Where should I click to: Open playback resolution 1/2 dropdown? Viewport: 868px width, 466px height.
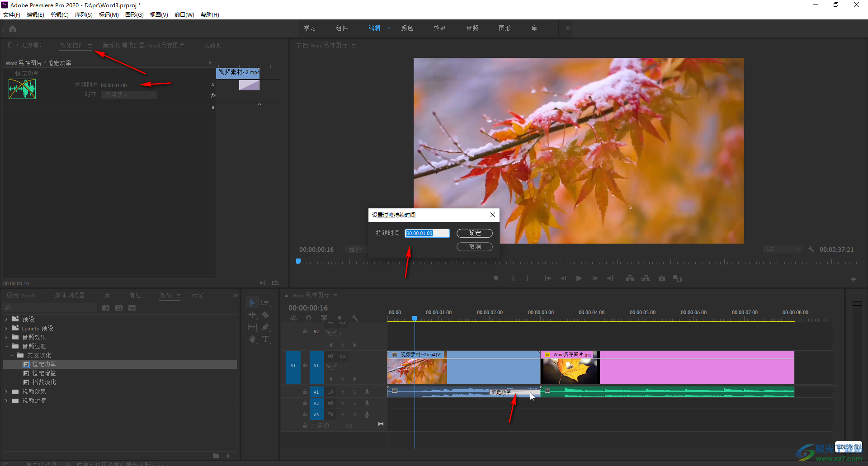click(782, 249)
